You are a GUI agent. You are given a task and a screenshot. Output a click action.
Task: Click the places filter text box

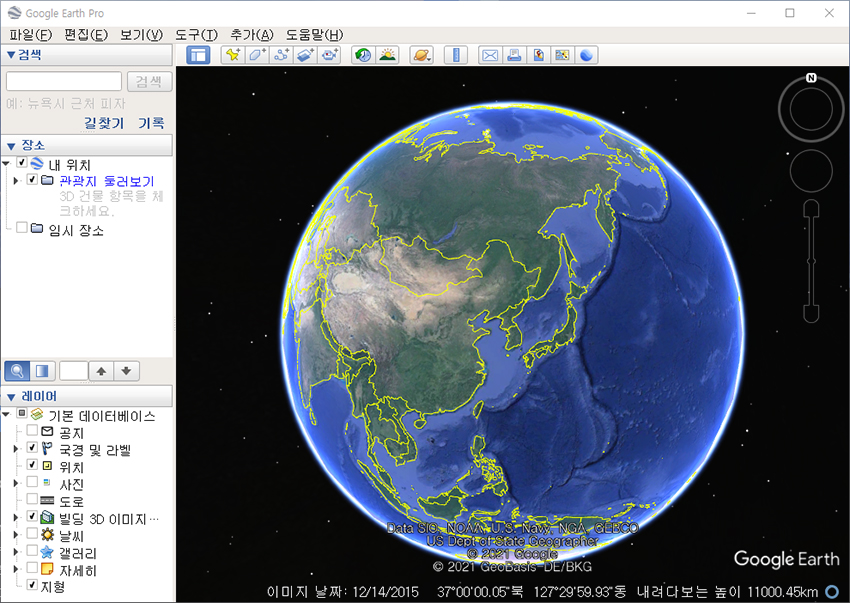(73, 371)
